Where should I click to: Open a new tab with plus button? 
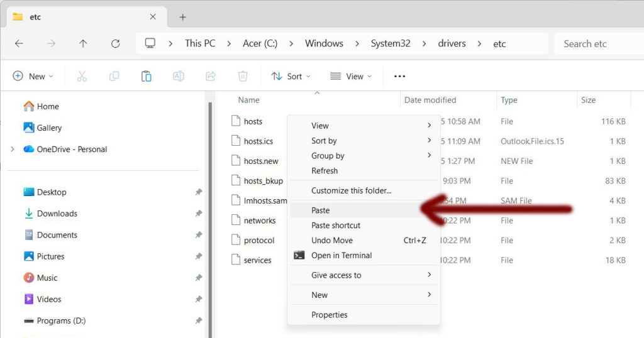point(183,17)
